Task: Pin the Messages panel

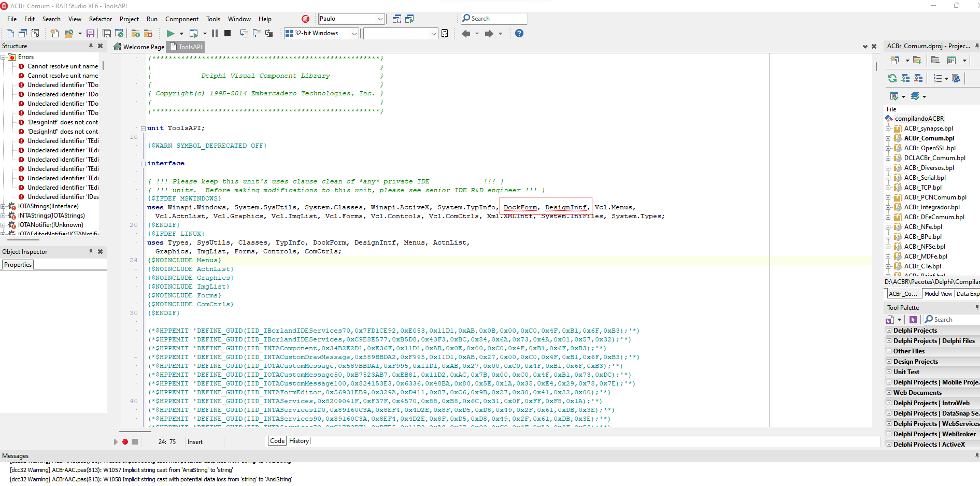Action: [977, 456]
